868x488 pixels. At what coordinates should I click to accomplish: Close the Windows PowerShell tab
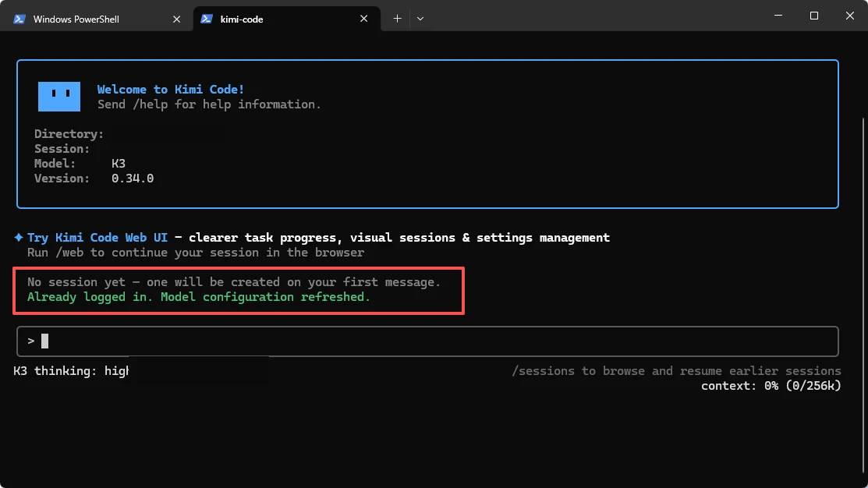point(176,19)
